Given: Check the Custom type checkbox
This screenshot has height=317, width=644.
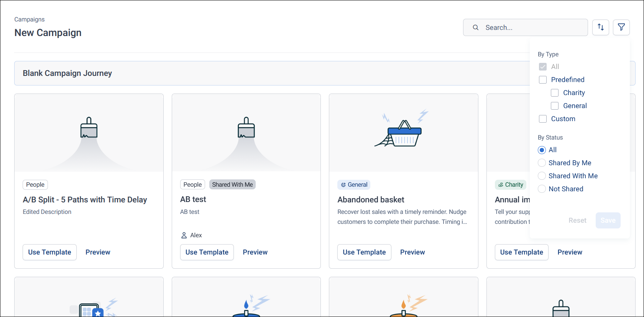Looking at the screenshot, I should click(x=543, y=119).
